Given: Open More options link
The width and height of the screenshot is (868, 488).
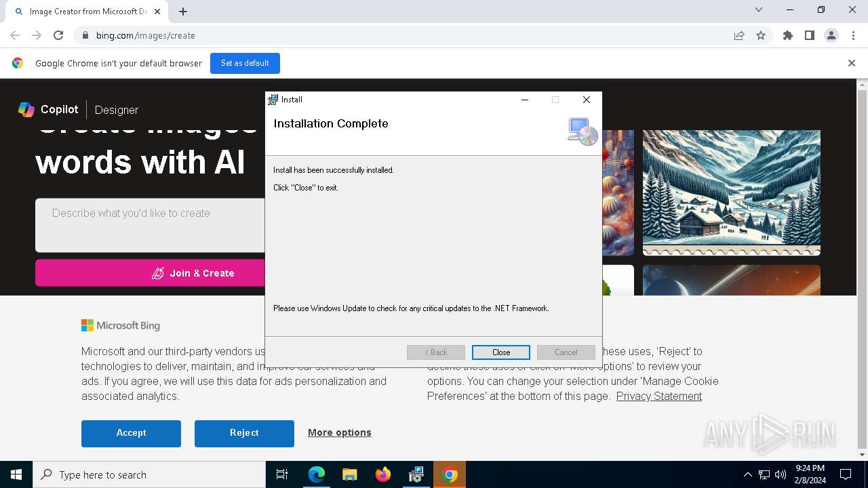Looking at the screenshot, I should point(340,432).
